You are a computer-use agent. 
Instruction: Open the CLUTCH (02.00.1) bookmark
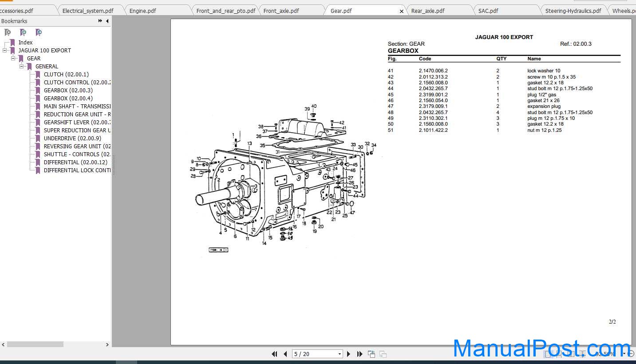pos(66,75)
